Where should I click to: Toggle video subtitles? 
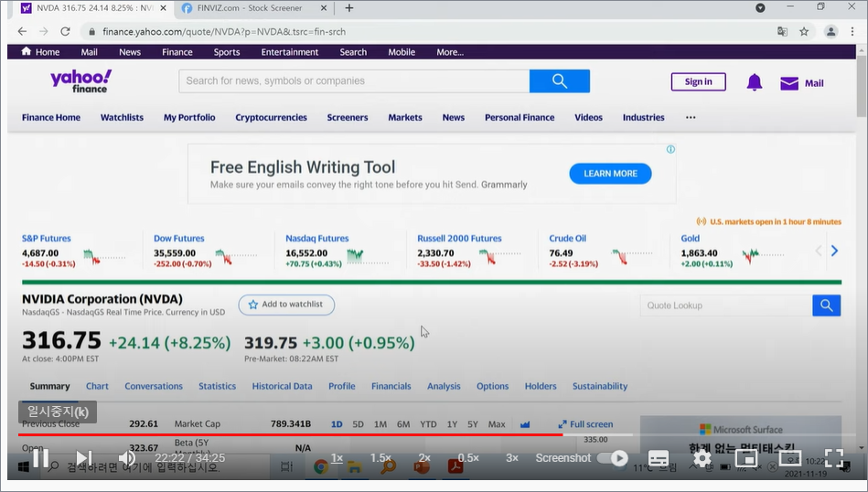coord(659,458)
